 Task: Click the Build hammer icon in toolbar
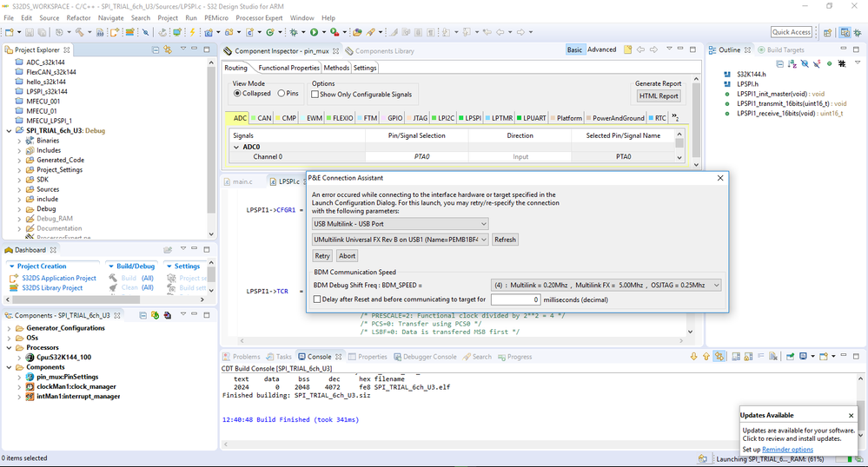pyautogui.click(x=80, y=32)
